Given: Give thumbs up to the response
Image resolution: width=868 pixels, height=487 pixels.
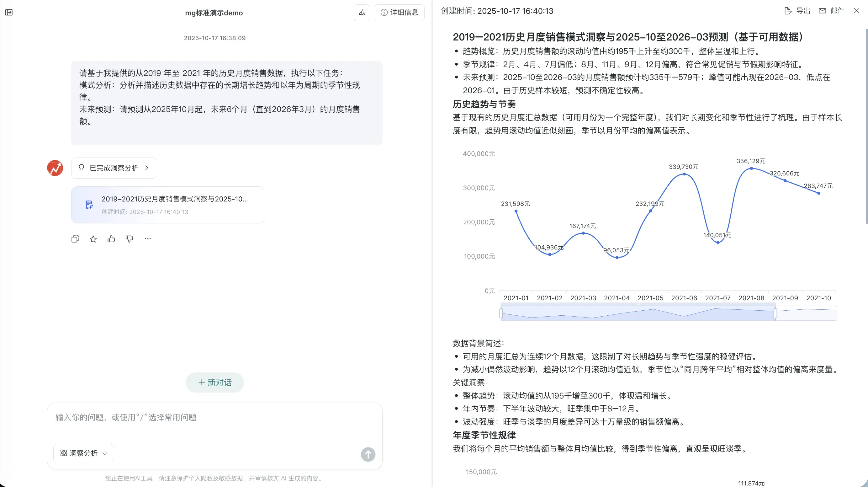Looking at the screenshot, I should (111, 239).
